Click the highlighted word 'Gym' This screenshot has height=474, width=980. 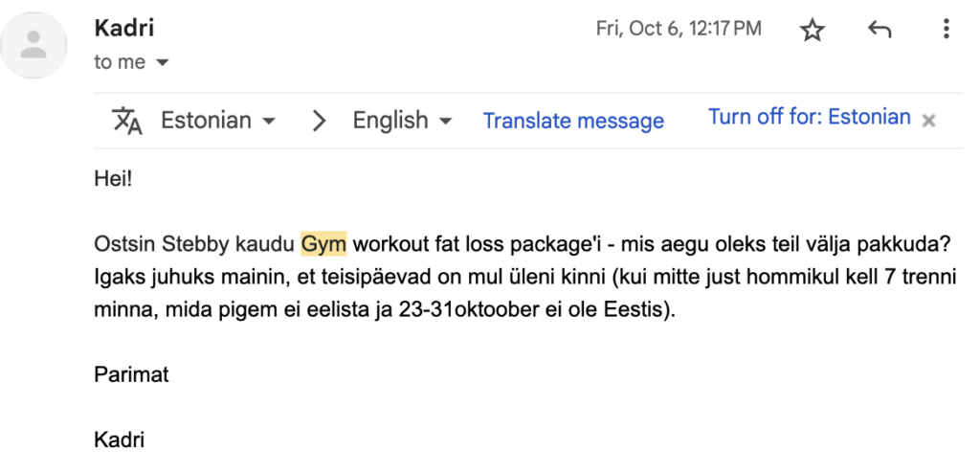[323, 244]
